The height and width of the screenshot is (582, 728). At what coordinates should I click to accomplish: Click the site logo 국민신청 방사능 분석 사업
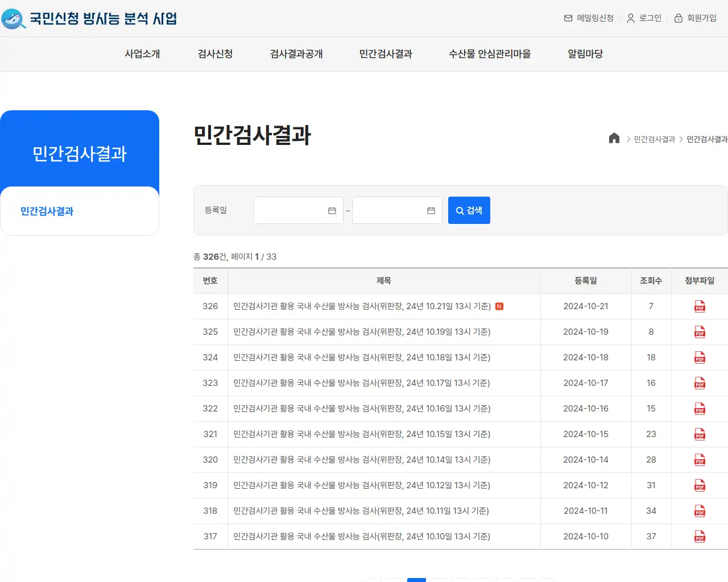[x=89, y=18]
